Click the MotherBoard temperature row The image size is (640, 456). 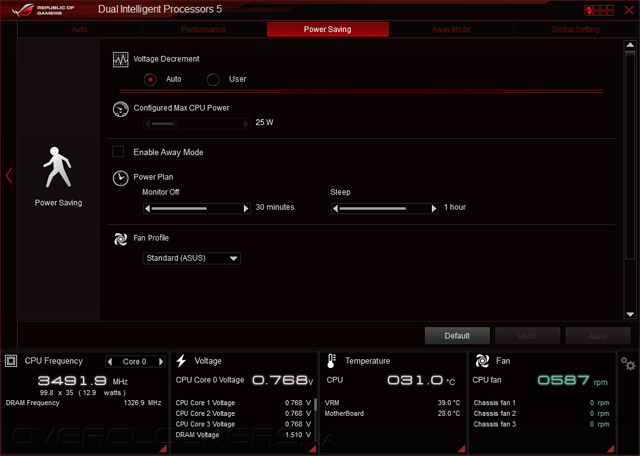pos(392,414)
